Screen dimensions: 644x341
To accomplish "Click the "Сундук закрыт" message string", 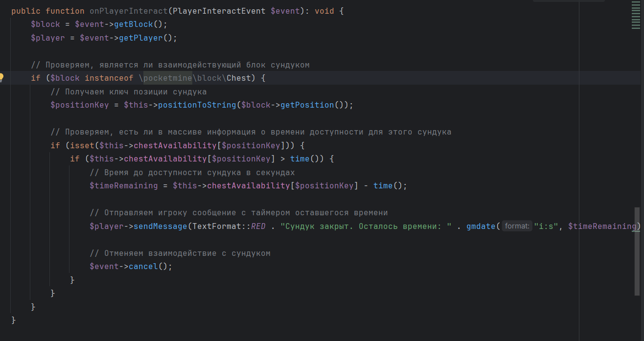I will pyautogui.click(x=365, y=226).
